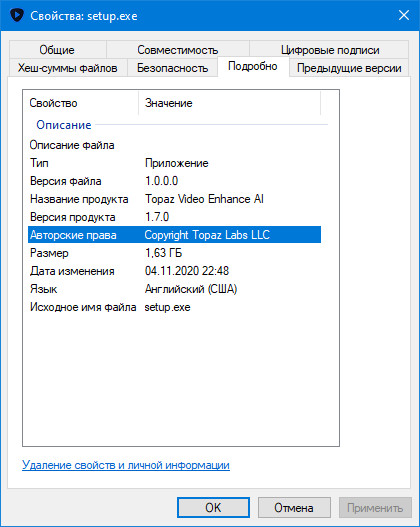
Task: Select the Исходное имя файла row
Action: (174, 307)
